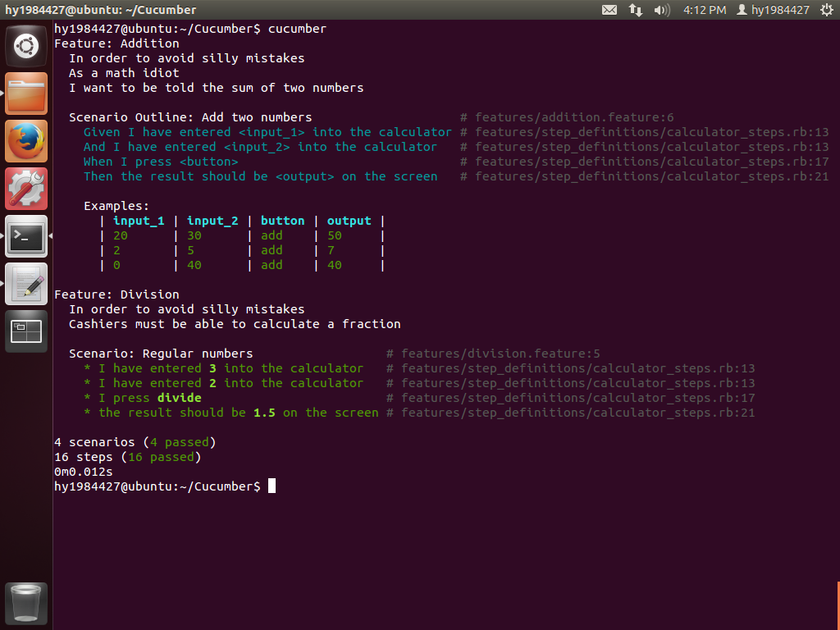Click 'I have entered 3 into the calculator'
Viewport: 840px width, 630px height.
coord(231,368)
